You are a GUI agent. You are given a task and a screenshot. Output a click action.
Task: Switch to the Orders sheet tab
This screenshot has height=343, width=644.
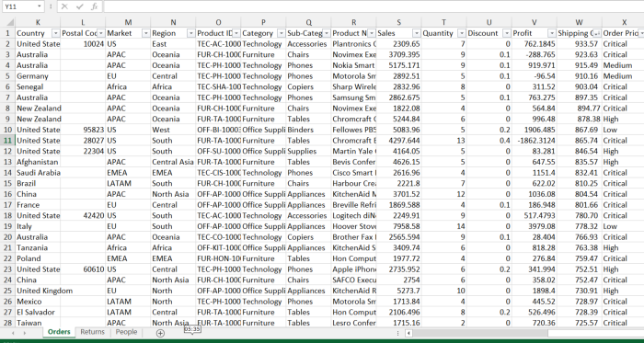pyautogui.click(x=59, y=332)
